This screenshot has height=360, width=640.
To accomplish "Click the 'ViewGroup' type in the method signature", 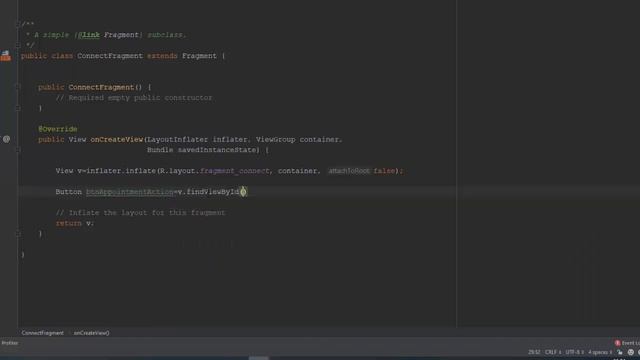I will click(x=276, y=139).
